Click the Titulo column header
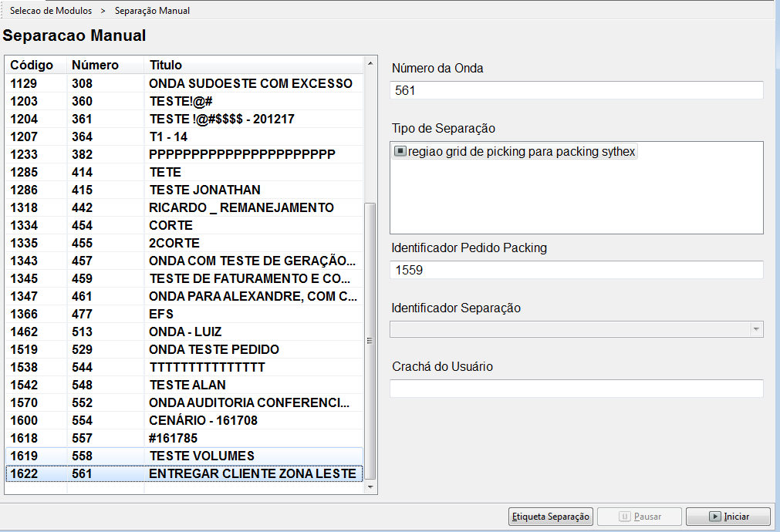This screenshot has height=532, width=780. tap(166, 65)
